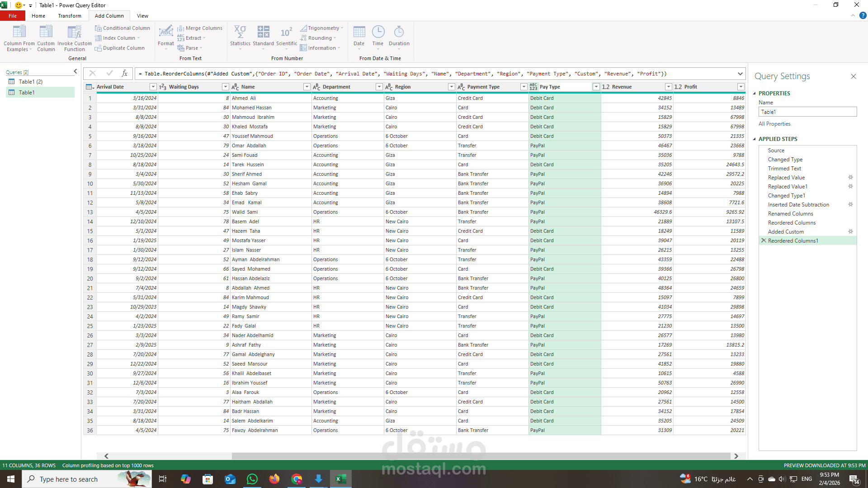The width and height of the screenshot is (868, 488).
Task: Click the query Name input field
Action: (807, 112)
